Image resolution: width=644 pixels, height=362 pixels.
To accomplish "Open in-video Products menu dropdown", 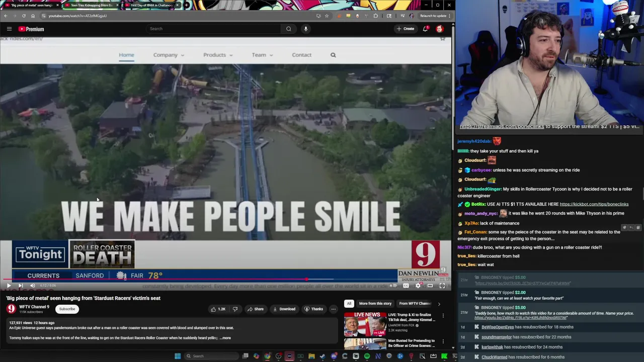I will 218,55.
